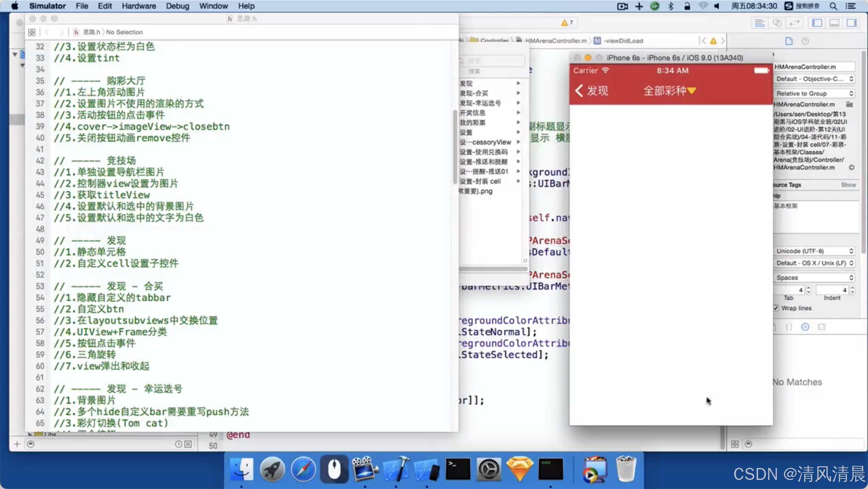Toggle the Debug area visibility
The width and height of the screenshot is (868, 489).
click(x=834, y=23)
